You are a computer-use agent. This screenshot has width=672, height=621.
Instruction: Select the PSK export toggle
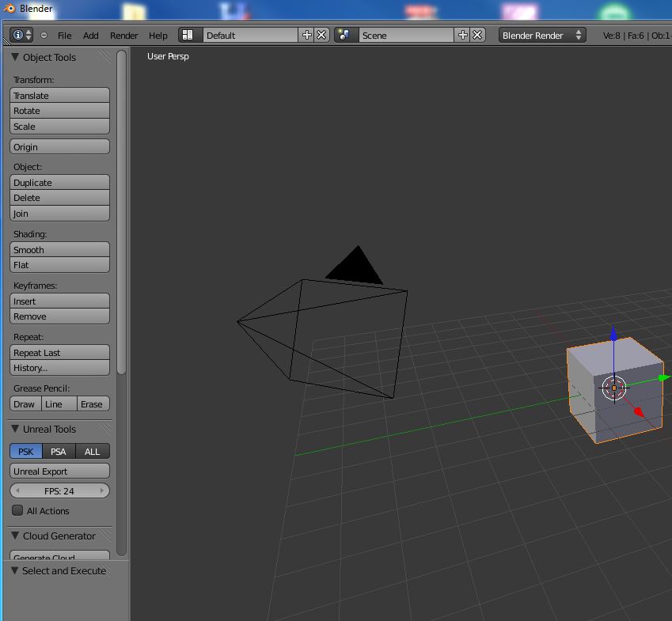coord(26,452)
